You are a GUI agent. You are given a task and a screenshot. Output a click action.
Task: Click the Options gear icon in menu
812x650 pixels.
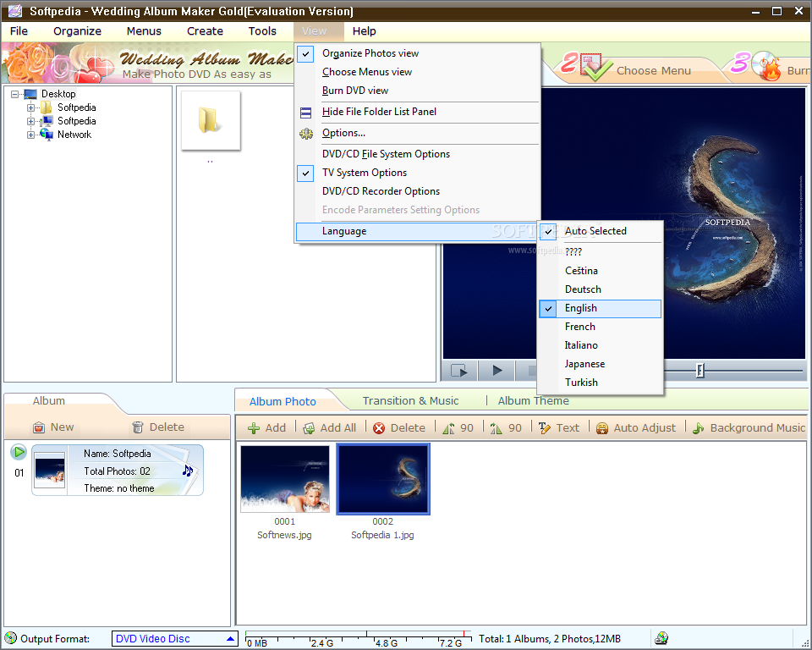(x=306, y=134)
